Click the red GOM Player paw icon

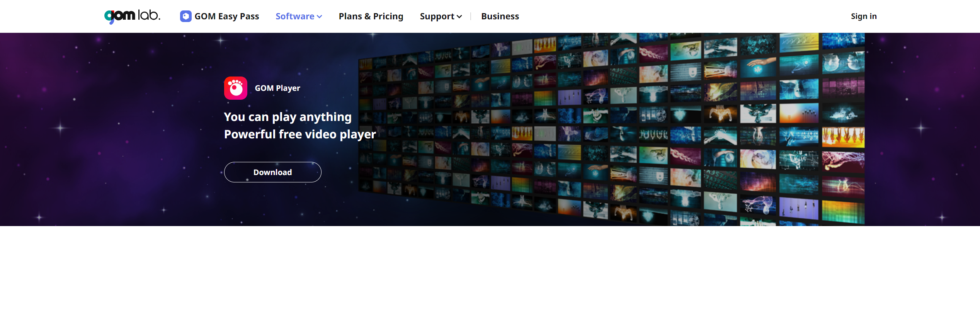click(235, 88)
